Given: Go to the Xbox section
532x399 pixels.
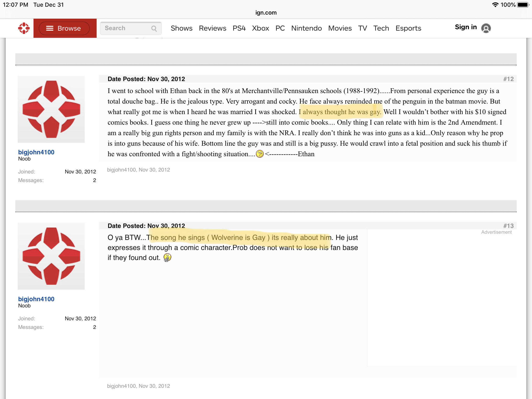Looking at the screenshot, I should [260, 28].
